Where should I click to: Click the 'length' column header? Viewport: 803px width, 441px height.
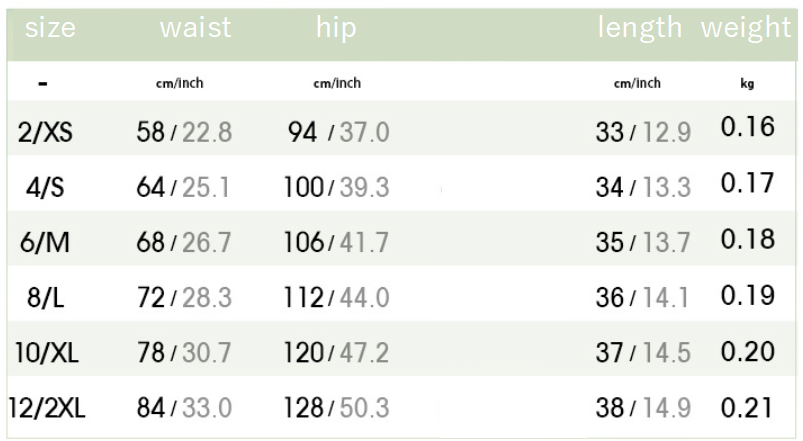point(640,29)
